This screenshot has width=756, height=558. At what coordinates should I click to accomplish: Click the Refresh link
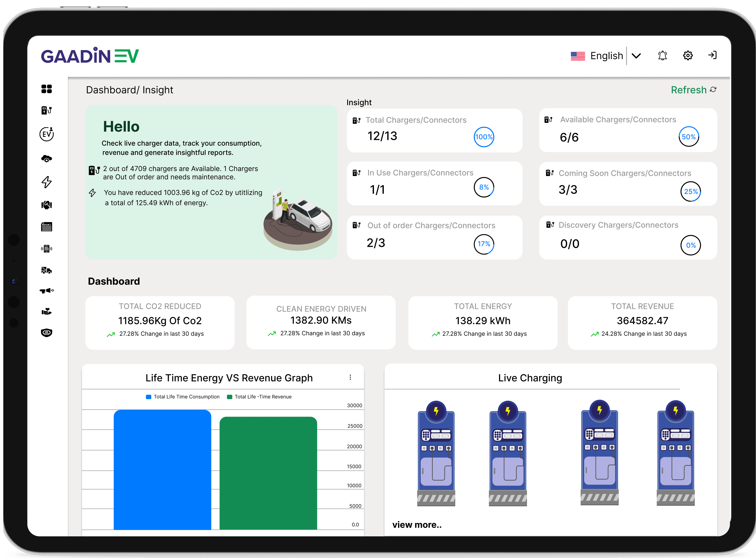point(688,90)
